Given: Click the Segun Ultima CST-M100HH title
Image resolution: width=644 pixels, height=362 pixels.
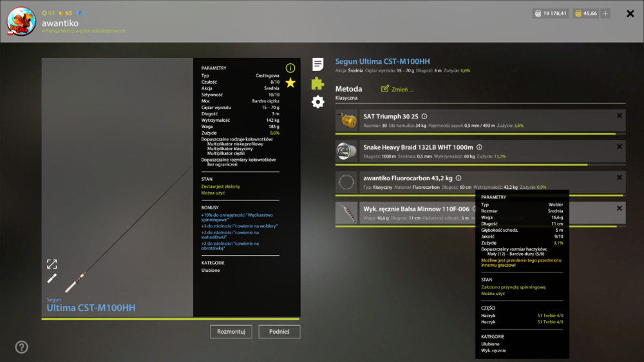Looking at the screenshot, I should pos(383,61).
